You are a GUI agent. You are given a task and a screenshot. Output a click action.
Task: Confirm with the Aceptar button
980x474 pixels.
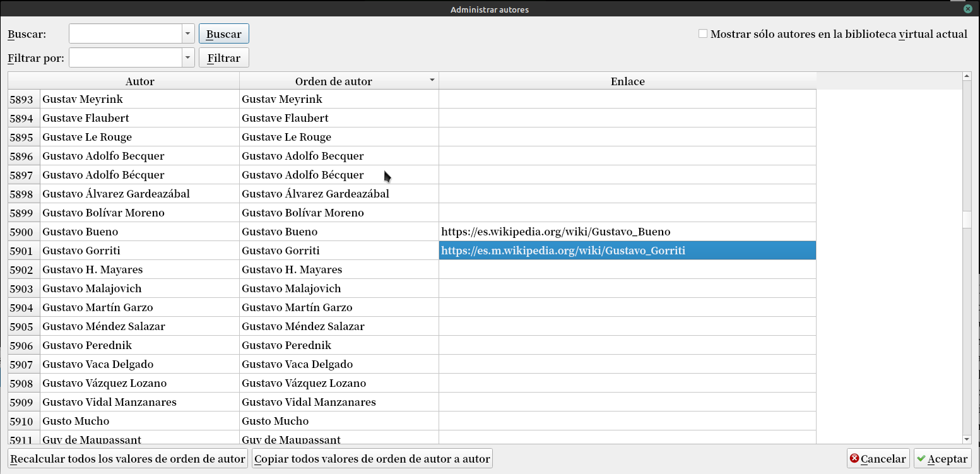point(943,459)
